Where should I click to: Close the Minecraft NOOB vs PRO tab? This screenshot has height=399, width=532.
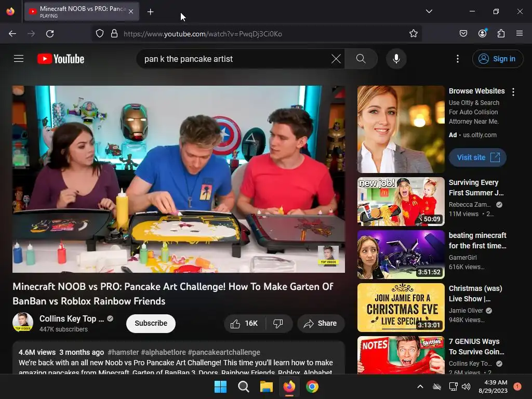coord(131,12)
